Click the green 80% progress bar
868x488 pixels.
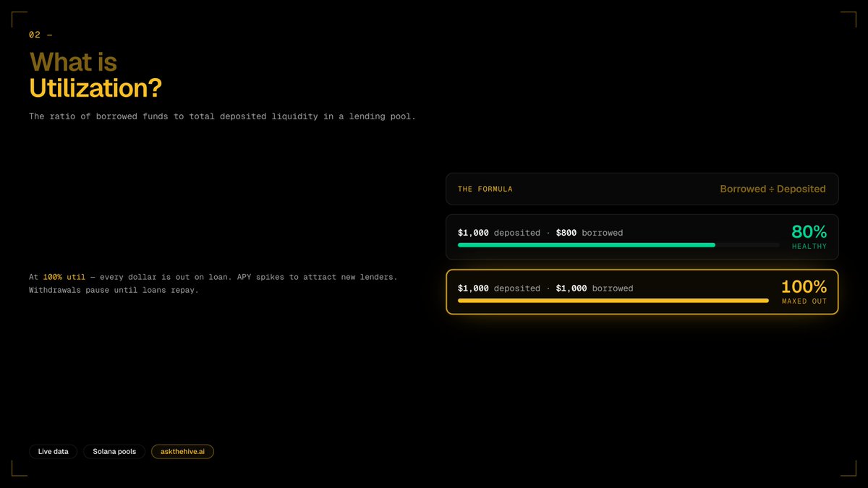click(587, 245)
